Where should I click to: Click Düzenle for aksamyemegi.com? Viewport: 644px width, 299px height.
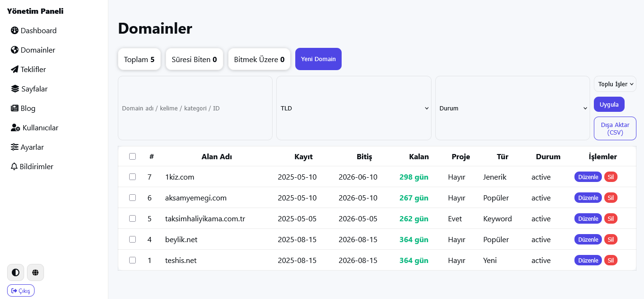pyautogui.click(x=588, y=198)
